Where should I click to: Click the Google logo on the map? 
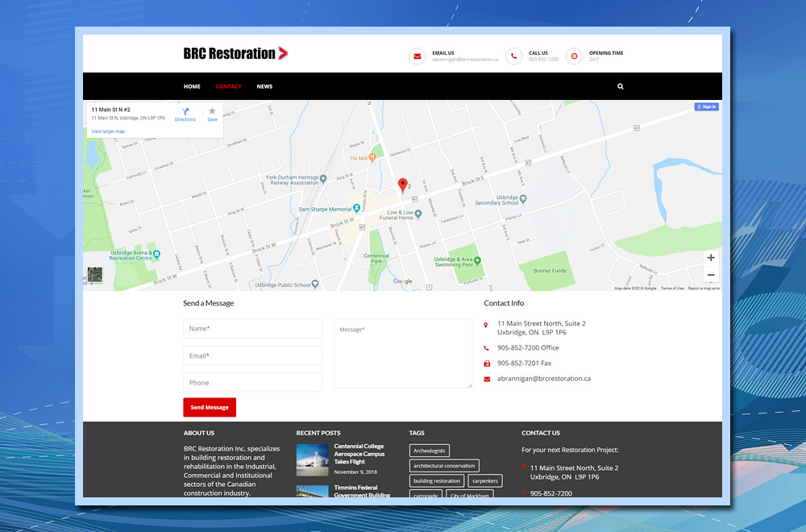click(402, 281)
